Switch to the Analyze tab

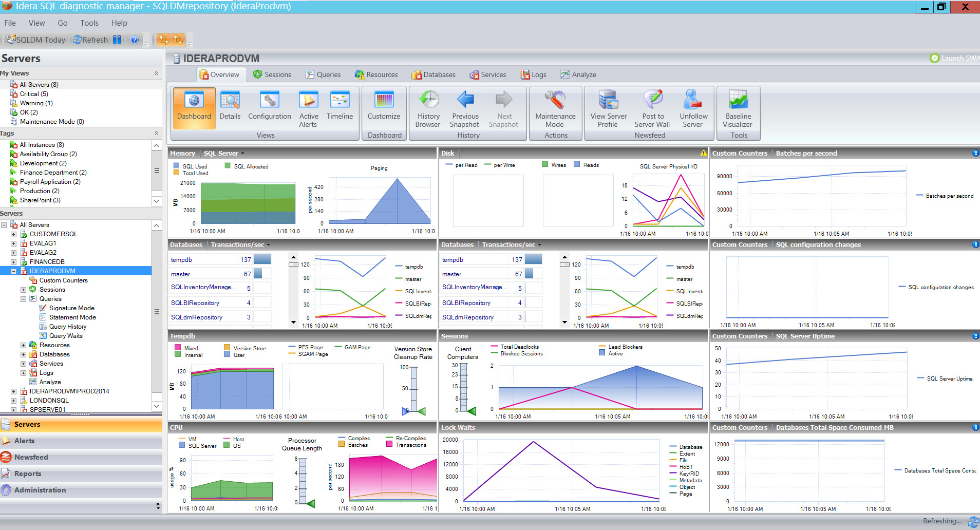pos(578,74)
